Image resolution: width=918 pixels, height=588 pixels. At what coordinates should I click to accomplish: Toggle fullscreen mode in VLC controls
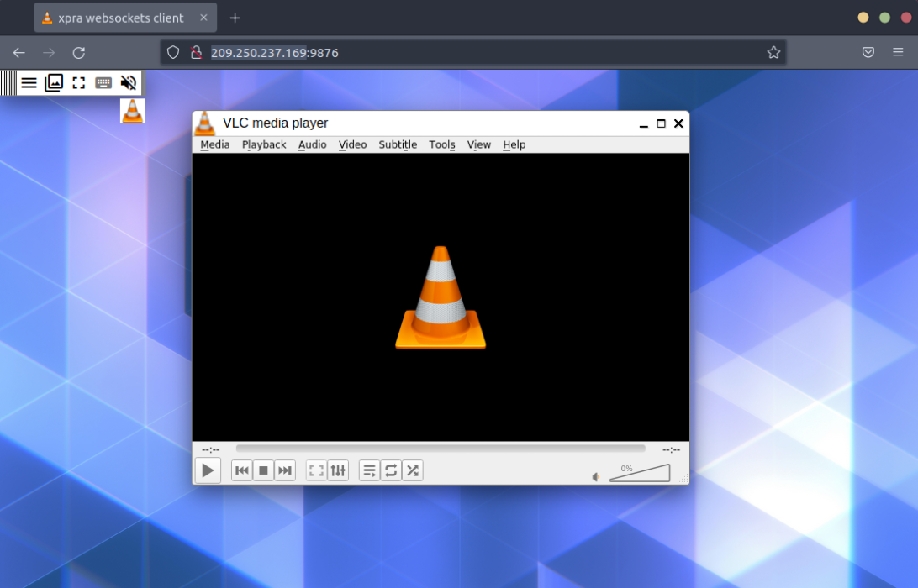click(x=315, y=470)
